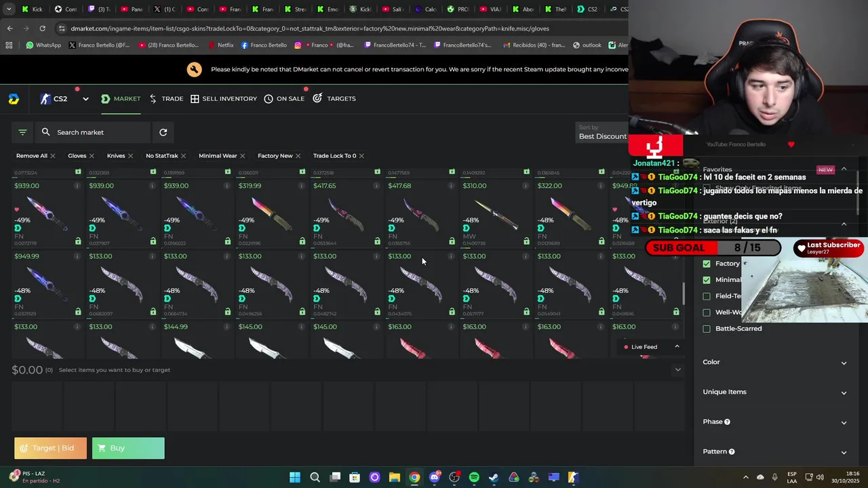This screenshot has width=868, height=488.
Task: Open Spotify from the taskbar
Action: pos(474,477)
